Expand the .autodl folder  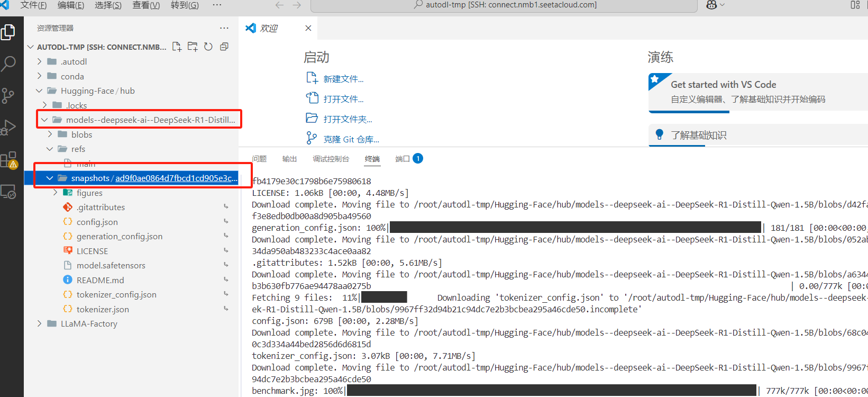pos(39,61)
